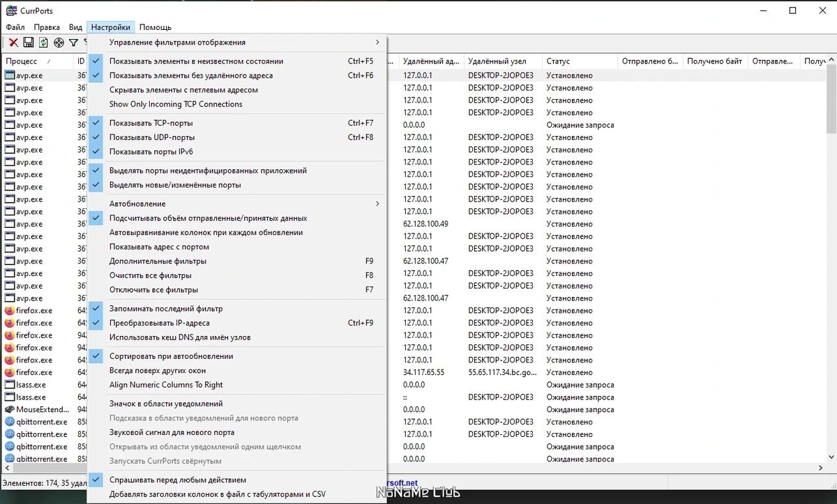Enable "Align Numeric Columns To Right"

click(x=236, y=385)
